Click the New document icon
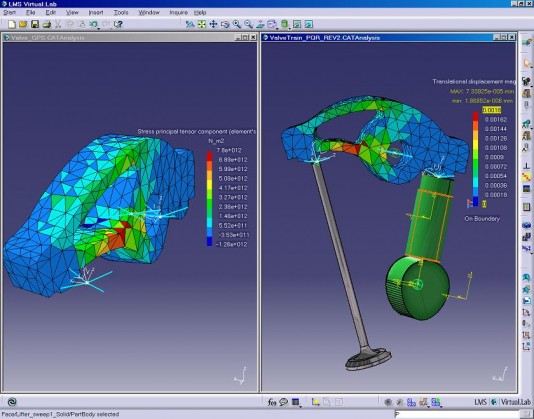The image size is (534, 419). tap(12, 24)
